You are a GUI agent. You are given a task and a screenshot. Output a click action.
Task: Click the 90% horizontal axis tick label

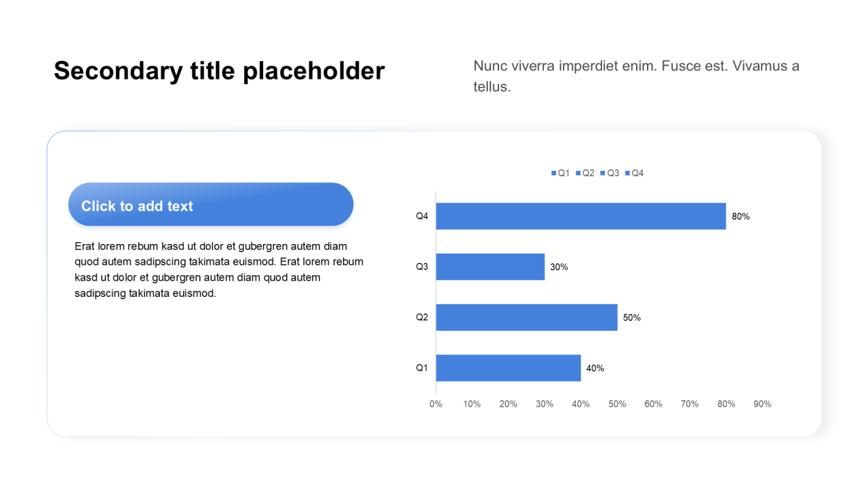[762, 404]
